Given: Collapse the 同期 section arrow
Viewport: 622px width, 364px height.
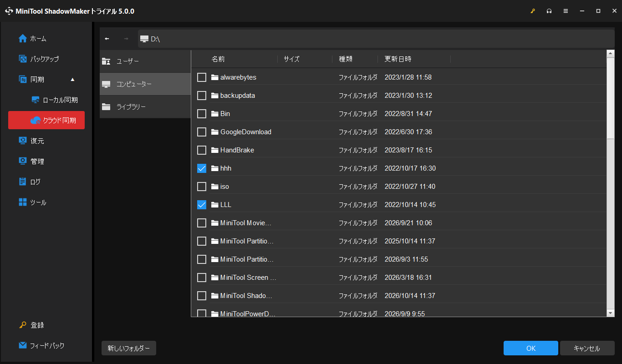Looking at the screenshot, I should (x=72, y=80).
